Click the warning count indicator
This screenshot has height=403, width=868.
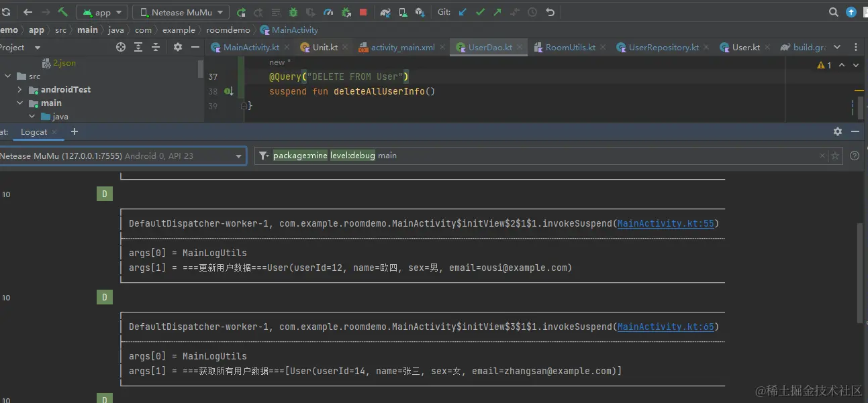[x=824, y=65]
